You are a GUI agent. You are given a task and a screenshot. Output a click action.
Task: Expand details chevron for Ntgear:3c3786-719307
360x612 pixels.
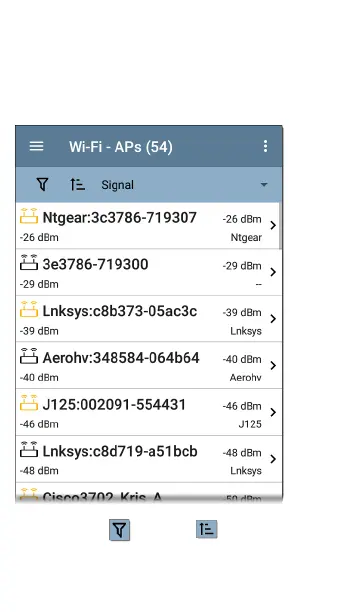[273, 225]
